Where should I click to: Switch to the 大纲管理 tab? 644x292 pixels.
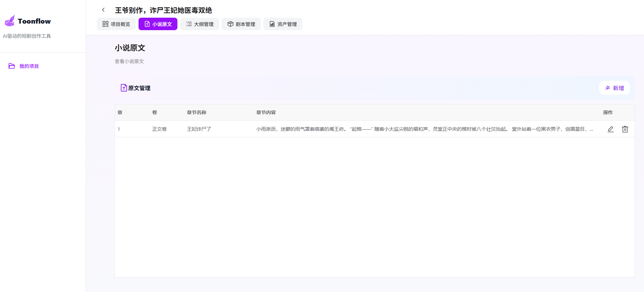click(200, 24)
